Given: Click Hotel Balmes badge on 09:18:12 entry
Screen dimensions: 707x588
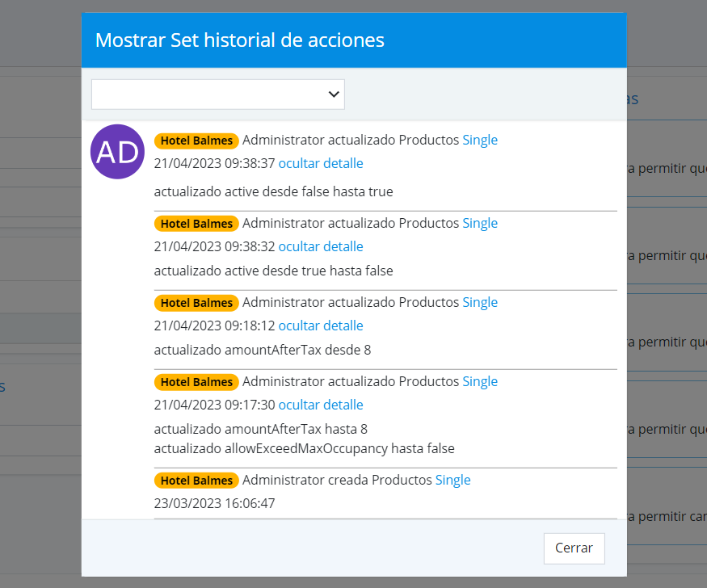Looking at the screenshot, I should 196,303.
